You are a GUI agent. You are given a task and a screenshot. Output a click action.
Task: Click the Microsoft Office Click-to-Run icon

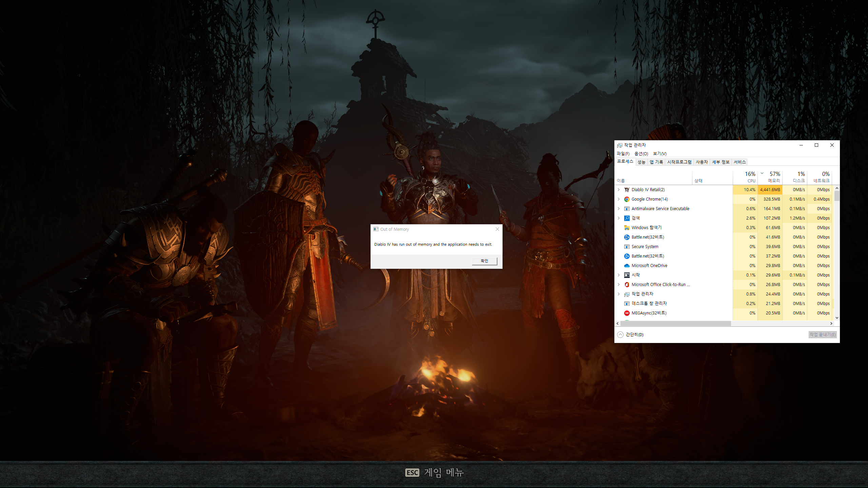627,285
